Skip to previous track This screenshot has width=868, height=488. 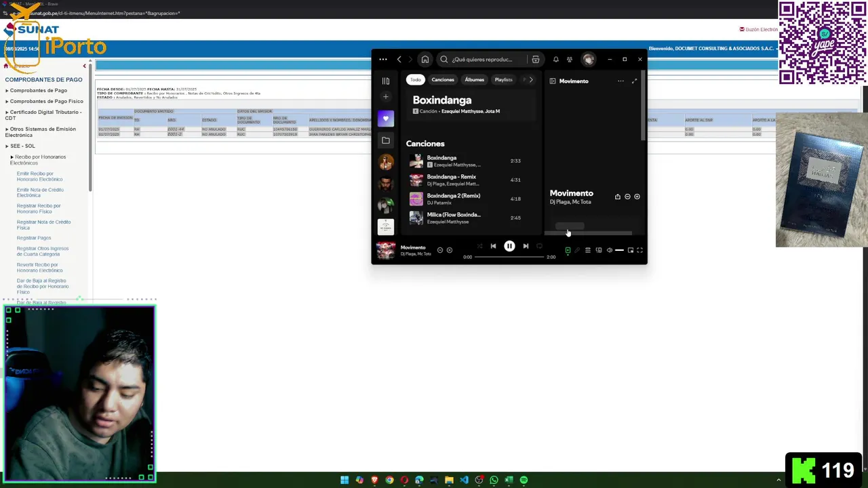tap(493, 246)
